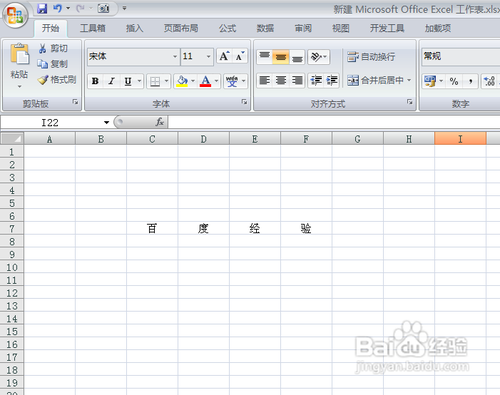
Task: Set bottom vertical alignment
Action: point(297,57)
